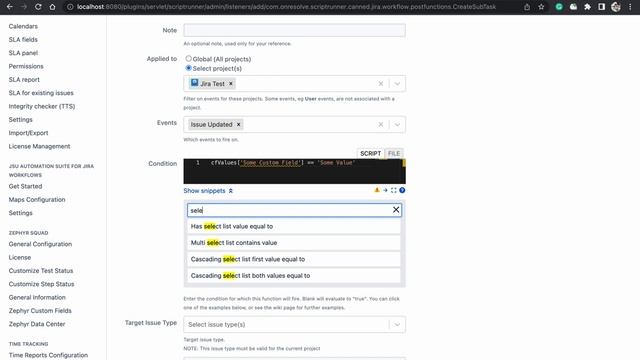This screenshot has height=360, width=640.
Task: Choose Cascading select list first value snippet
Action: point(294,259)
